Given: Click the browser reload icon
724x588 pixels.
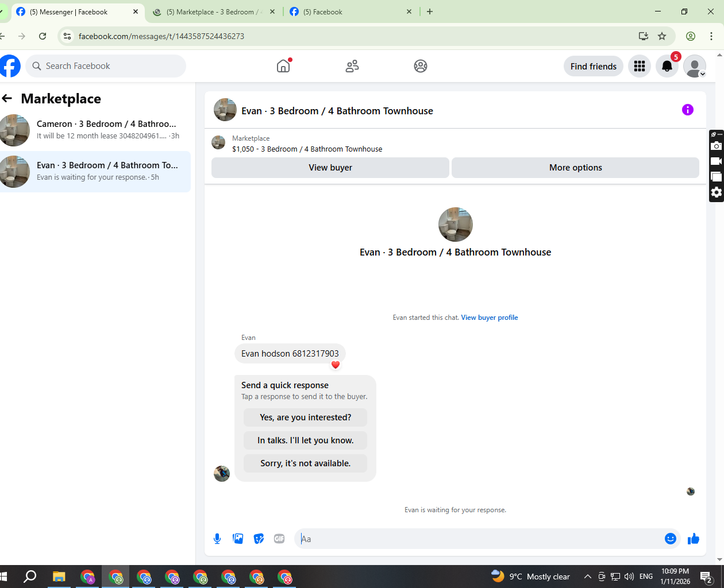Looking at the screenshot, I should [43, 36].
